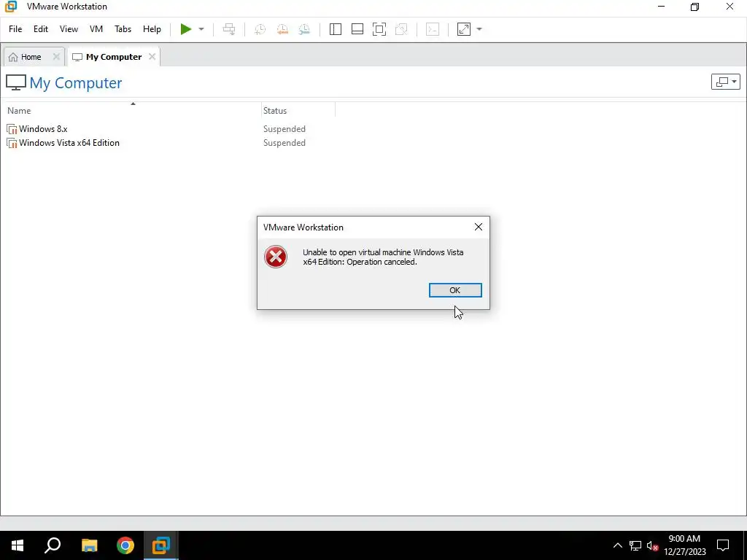
Task: Open taskbar Search
Action: click(x=53, y=545)
